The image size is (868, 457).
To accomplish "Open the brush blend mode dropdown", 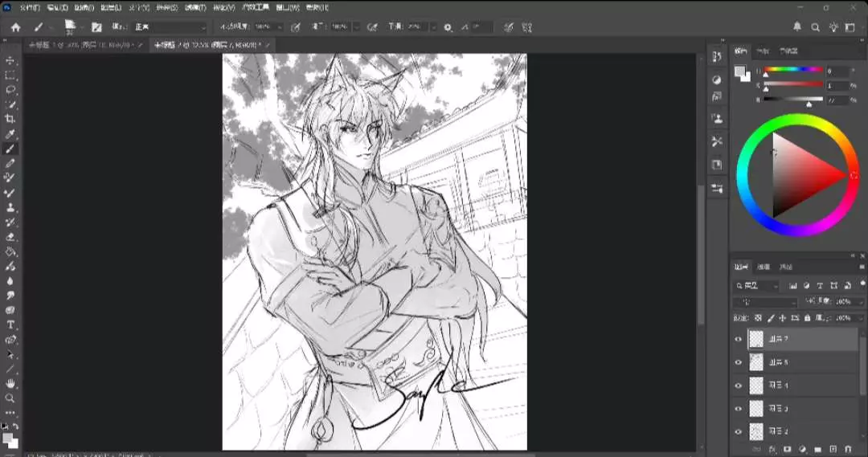I will [169, 27].
